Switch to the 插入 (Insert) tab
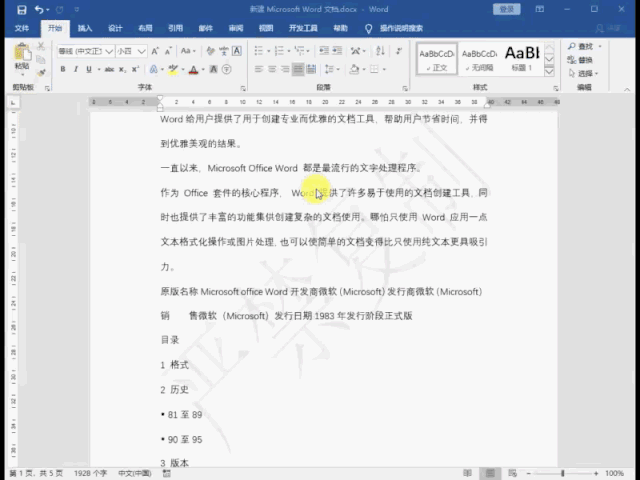Image resolution: width=640 pixels, height=480 pixels. [x=85, y=28]
